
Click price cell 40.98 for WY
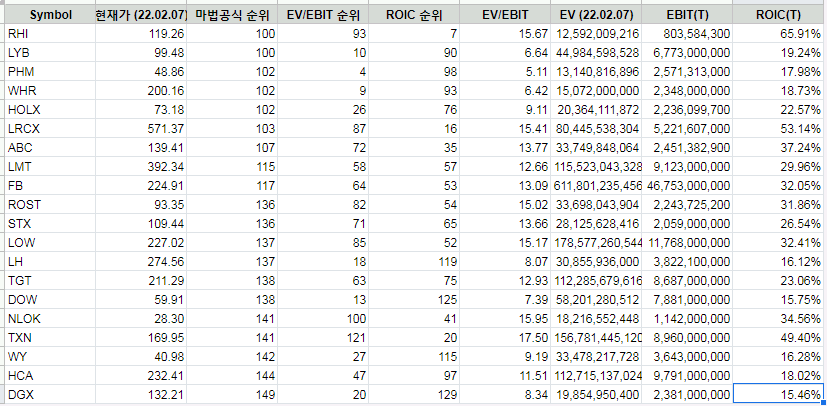click(x=141, y=356)
